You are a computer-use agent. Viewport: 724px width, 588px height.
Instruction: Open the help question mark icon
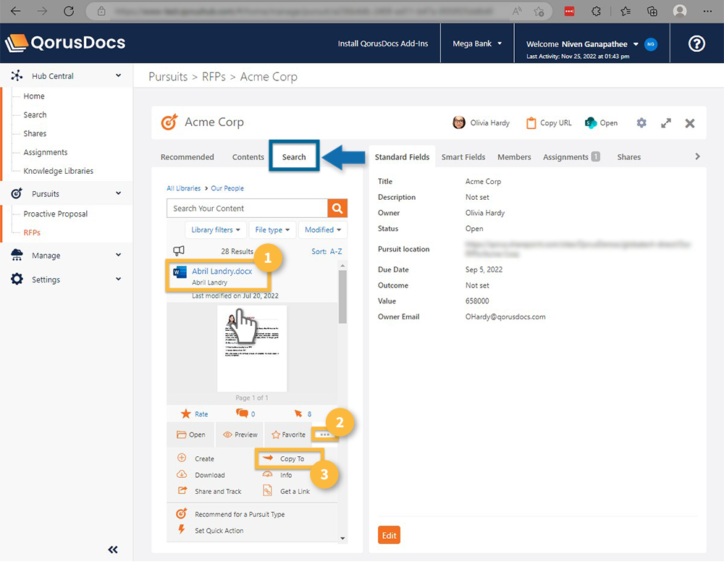[x=696, y=43]
